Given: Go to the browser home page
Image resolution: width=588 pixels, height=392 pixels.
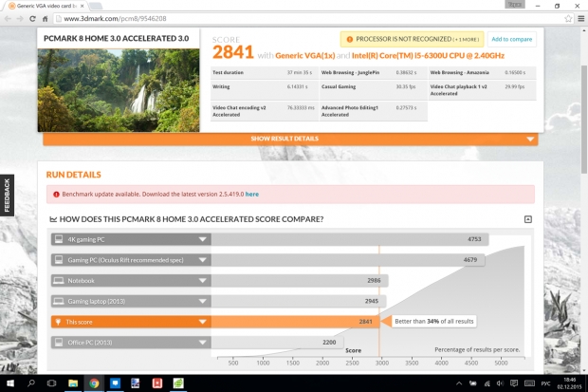Looking at the screenshot, I should click(45, 18).
